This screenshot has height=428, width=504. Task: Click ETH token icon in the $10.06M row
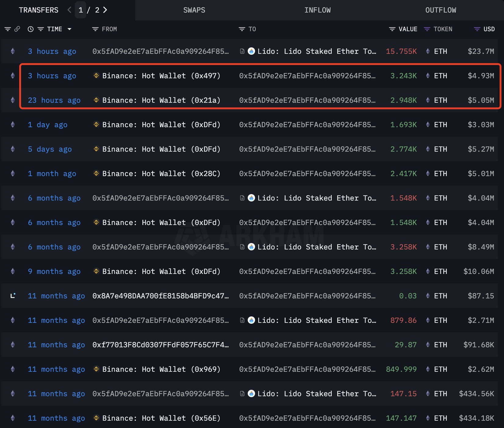[x=428, y=271]
